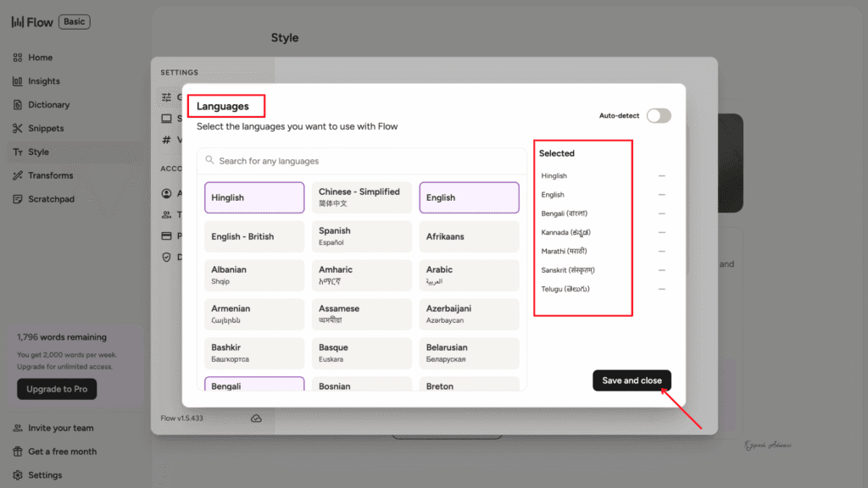Select the Arabic language tile

coord(469,275)
